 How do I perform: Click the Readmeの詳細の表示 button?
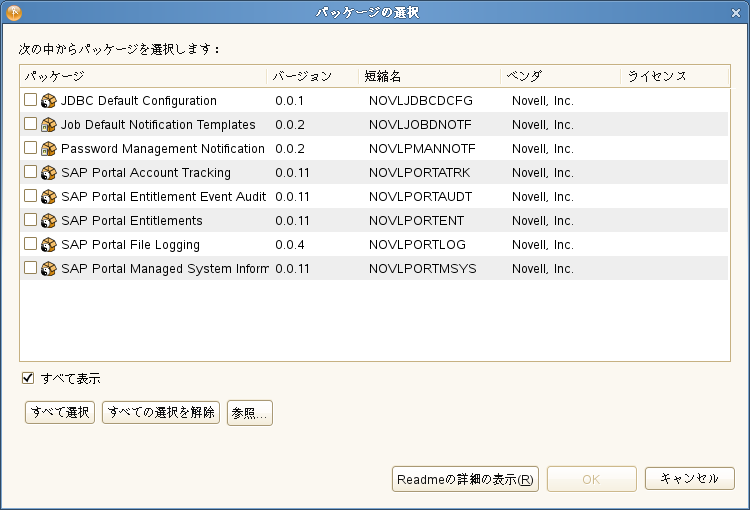point(465,479)
